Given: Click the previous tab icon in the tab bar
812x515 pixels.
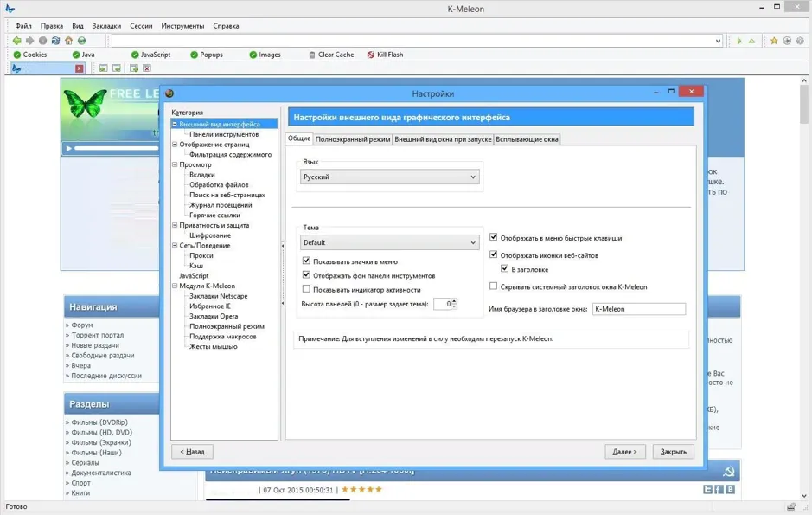Looking at the screenshot, I should pyautogui.click(x=104, y=68).
